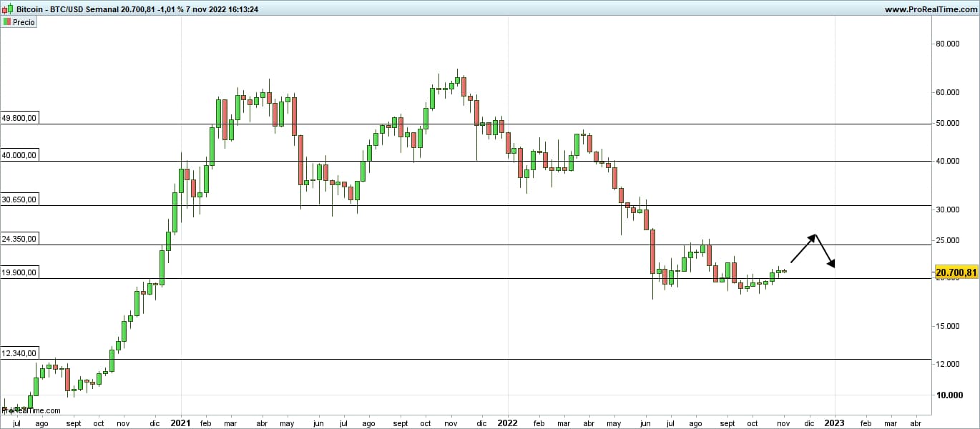Click the 2021 year marker on time axis
Image resolution: width=980 pixels, height=429 pixels.
(180, 423)
